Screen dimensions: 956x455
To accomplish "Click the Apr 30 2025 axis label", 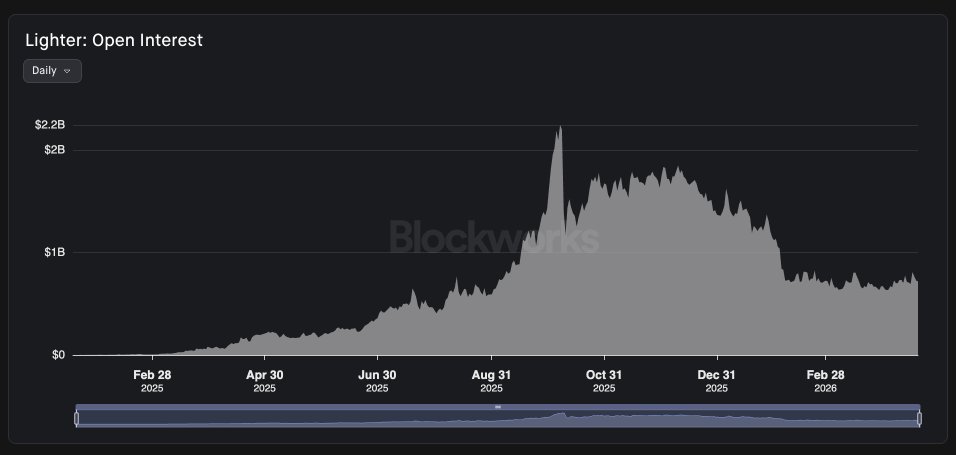I will click(264, 381).
